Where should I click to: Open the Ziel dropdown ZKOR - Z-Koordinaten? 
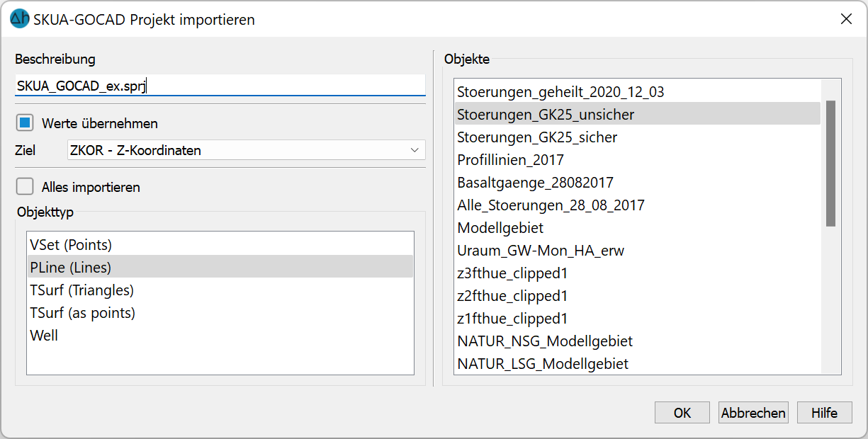[x=246, y=150]
